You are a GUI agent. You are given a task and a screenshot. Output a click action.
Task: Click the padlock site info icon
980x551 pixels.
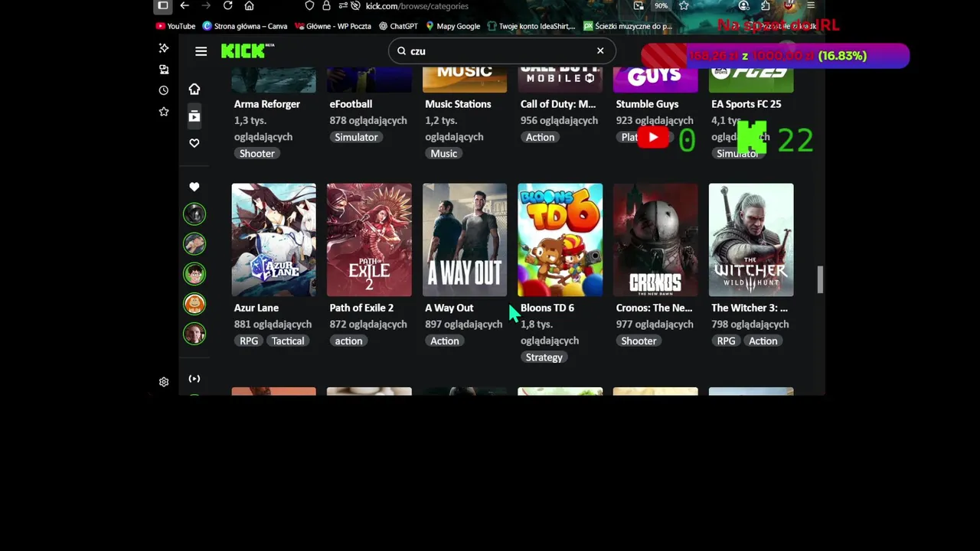326,5
